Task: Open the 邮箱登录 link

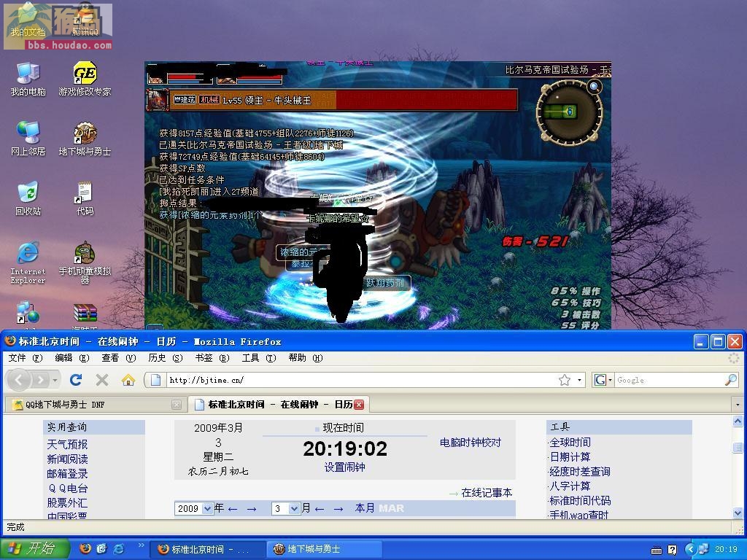Action: click(67, 474)
